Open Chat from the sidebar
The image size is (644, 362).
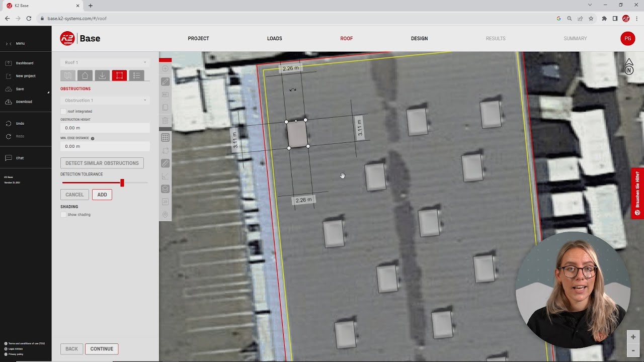(15, 158)
